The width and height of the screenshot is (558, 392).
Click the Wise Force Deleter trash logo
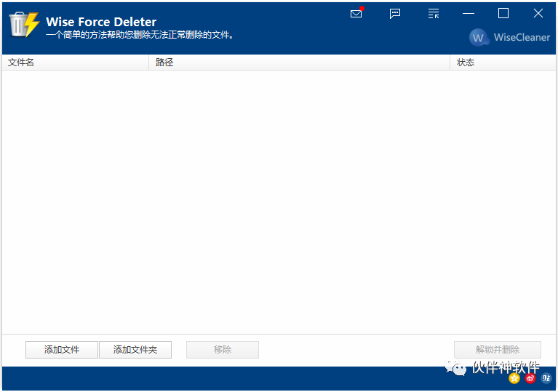coord(24,24)
